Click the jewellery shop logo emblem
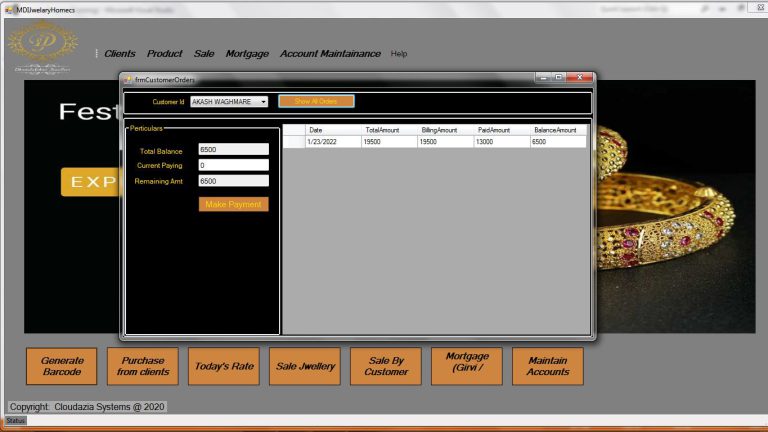Viewport: 768px width, 432px height. click(42, 44)
